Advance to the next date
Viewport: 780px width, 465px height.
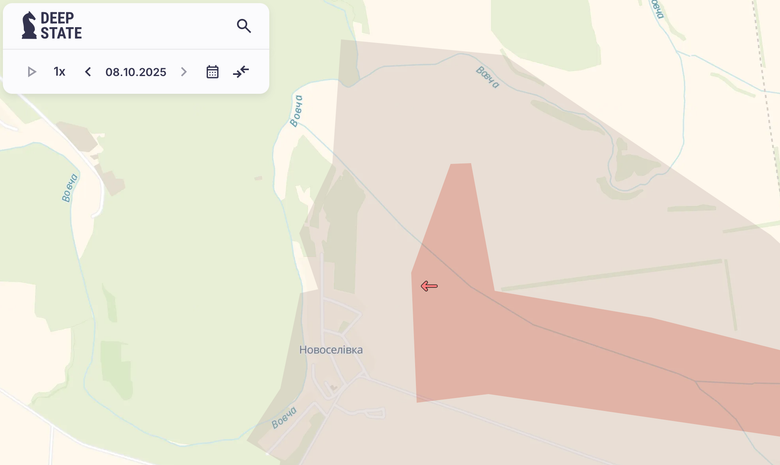click(184, 72)
